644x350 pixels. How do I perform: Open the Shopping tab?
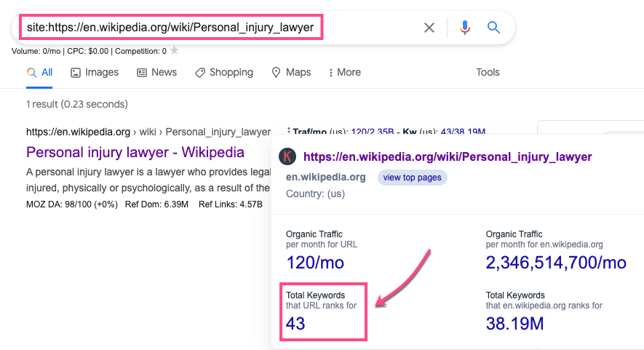224,72
